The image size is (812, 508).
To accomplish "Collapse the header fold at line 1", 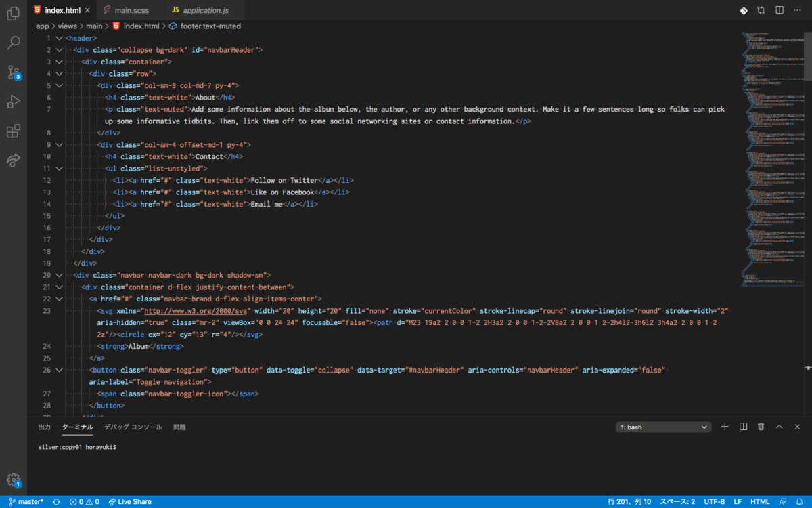I will [59, 38].
